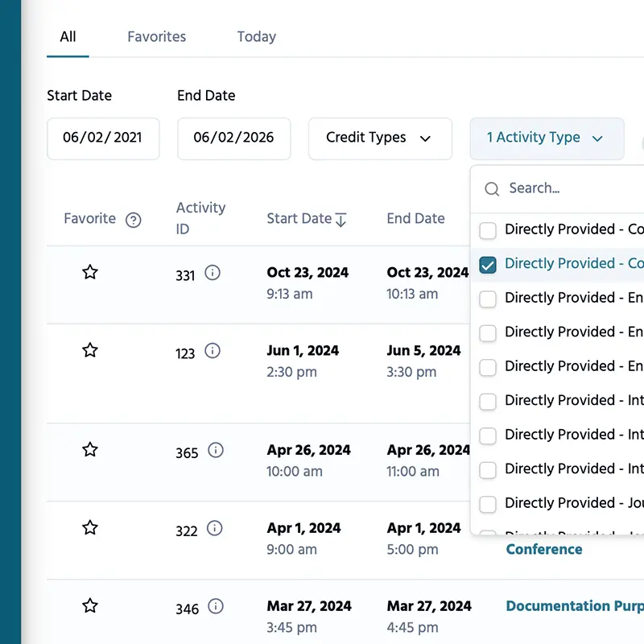
Task: Tick the Directly Provided - Jou checkbox
Action: (x=488, y=504)
